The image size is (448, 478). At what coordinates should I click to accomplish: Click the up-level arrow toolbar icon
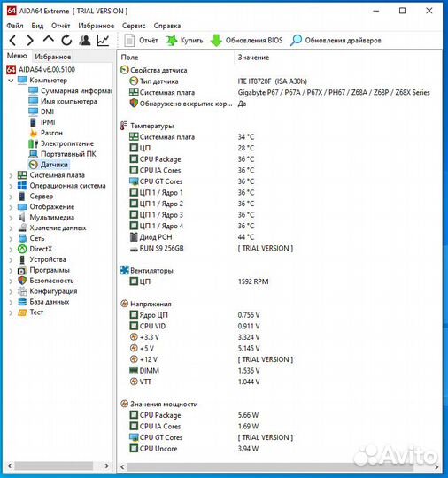49,39
